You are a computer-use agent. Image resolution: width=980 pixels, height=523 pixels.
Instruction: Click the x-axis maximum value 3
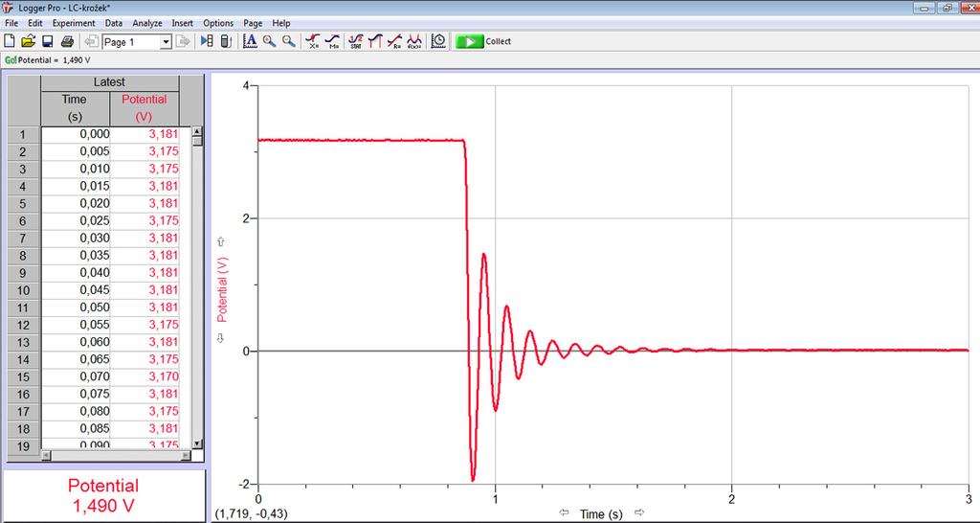[969, 499]
